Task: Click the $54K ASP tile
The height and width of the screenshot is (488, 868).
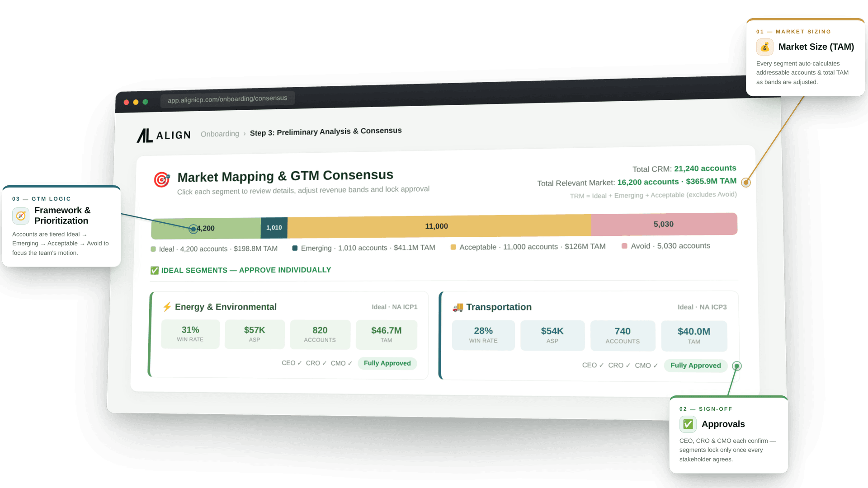Action: pyautogui.click(x=552, y=336)
